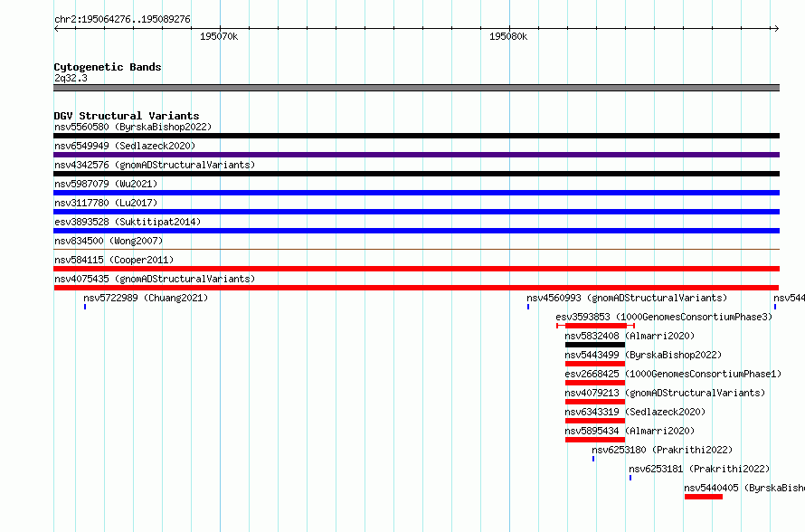Screen dimensions: 805x532
Task: Select red bar with whiskers under esv3593853
Action: (595, 326)
